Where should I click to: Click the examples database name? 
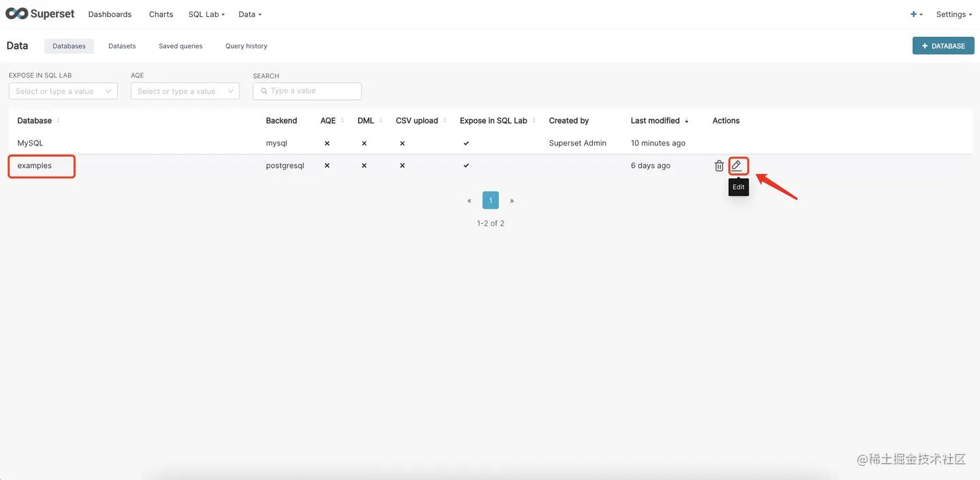[x=35, y=165]
